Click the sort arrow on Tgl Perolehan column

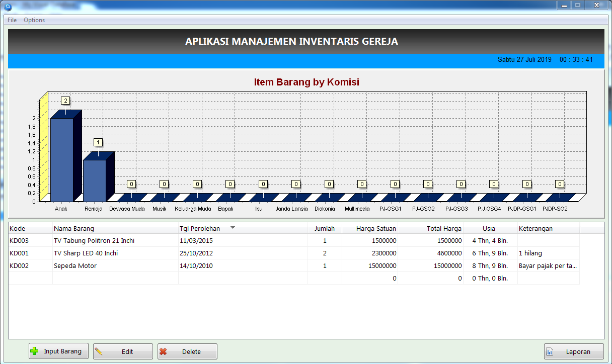[232, 228]
